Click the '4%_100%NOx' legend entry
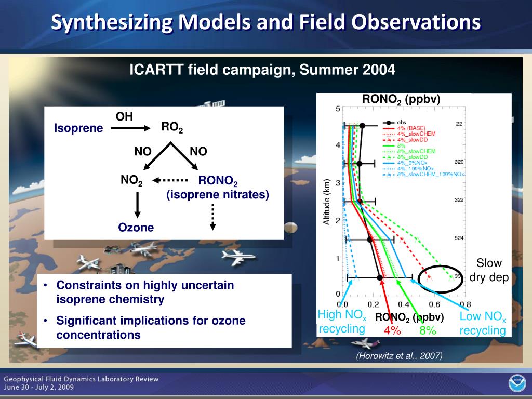The height and width of the screenshot is (399, 532). (x=408, y=169)
